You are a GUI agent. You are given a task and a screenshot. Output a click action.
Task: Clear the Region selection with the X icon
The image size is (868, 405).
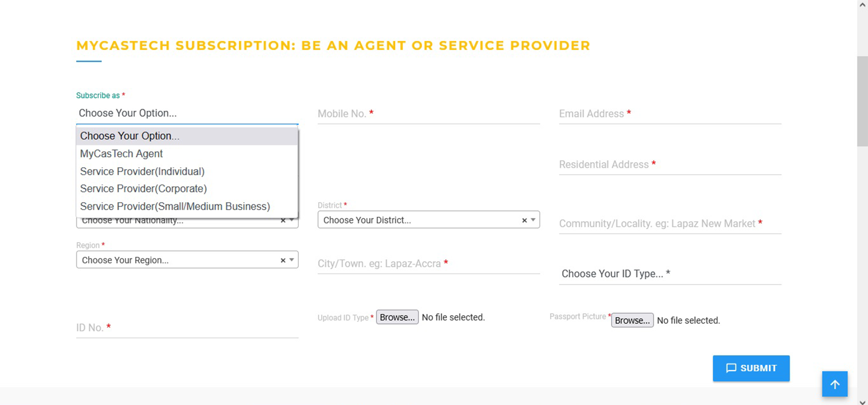tap(283, 260)
